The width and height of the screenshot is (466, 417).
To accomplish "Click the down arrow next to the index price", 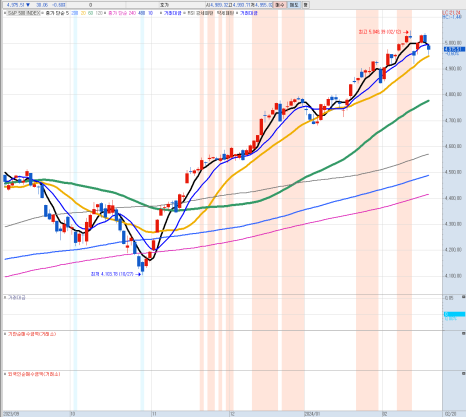I will (28, 5).
